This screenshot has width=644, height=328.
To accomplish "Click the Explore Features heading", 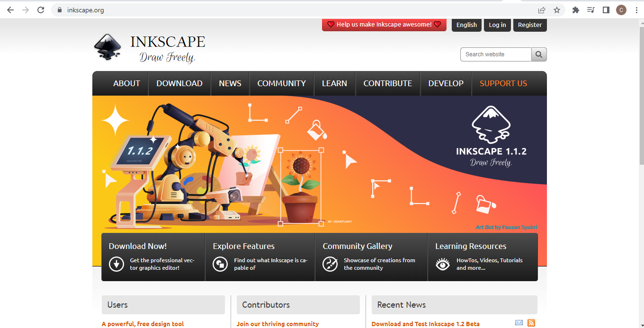I will (244, 246).
